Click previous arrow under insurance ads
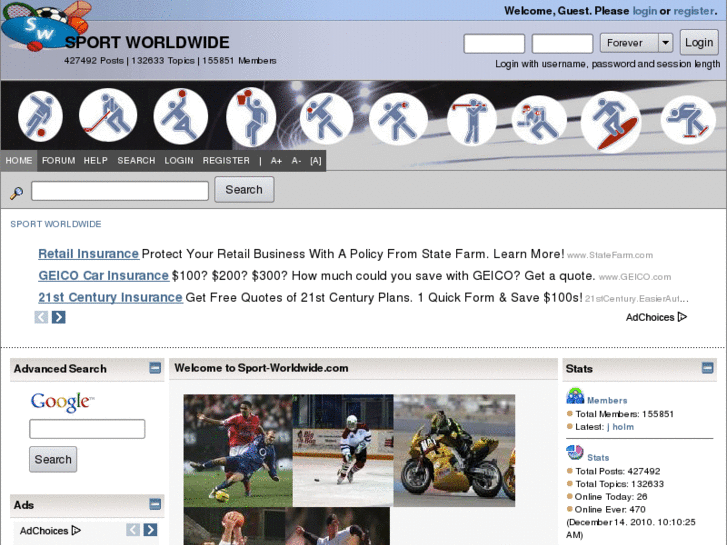The image size is (727, 545). tap(41, 317)
